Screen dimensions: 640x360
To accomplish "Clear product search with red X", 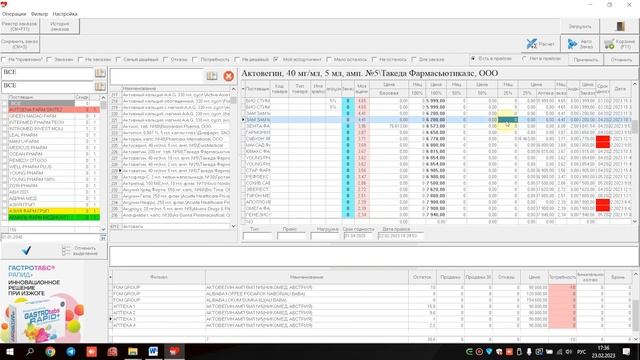I will click(229, 76).
